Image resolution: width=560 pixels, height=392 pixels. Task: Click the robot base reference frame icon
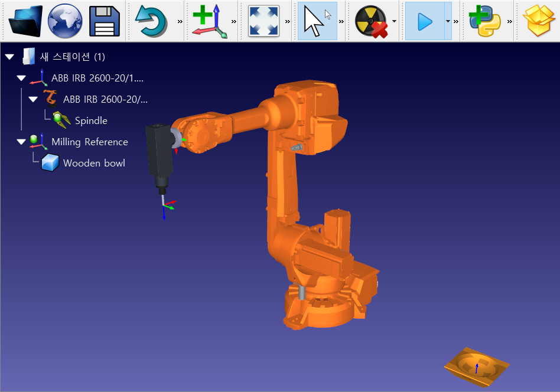coord(38,78)
